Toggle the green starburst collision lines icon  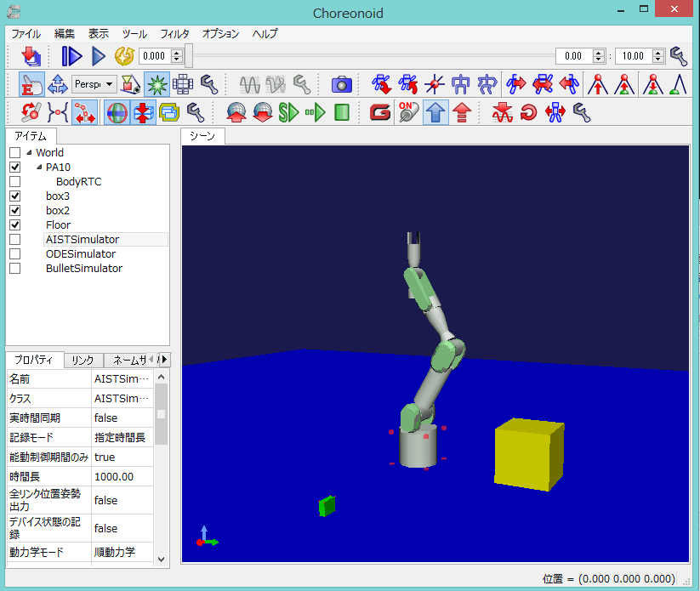[x=157, y=84]
